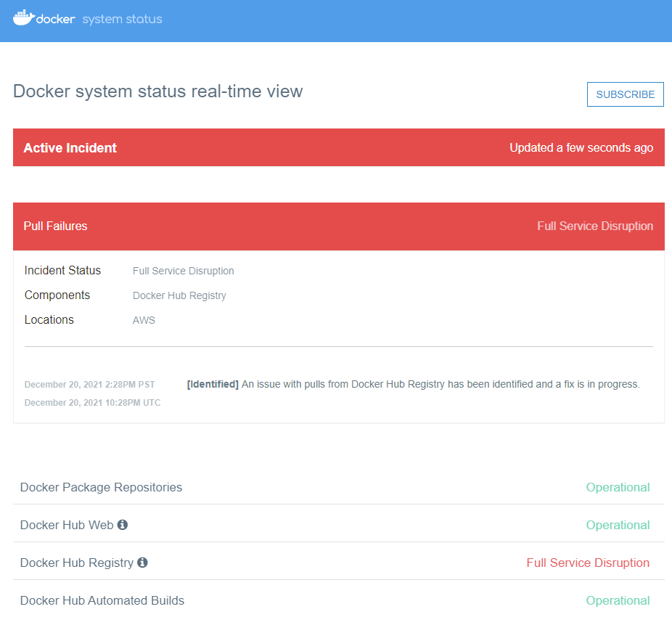Select the Docker Hub Web component name
The width and height of the screenshot is (672, 617).
(x=67, y=526)
